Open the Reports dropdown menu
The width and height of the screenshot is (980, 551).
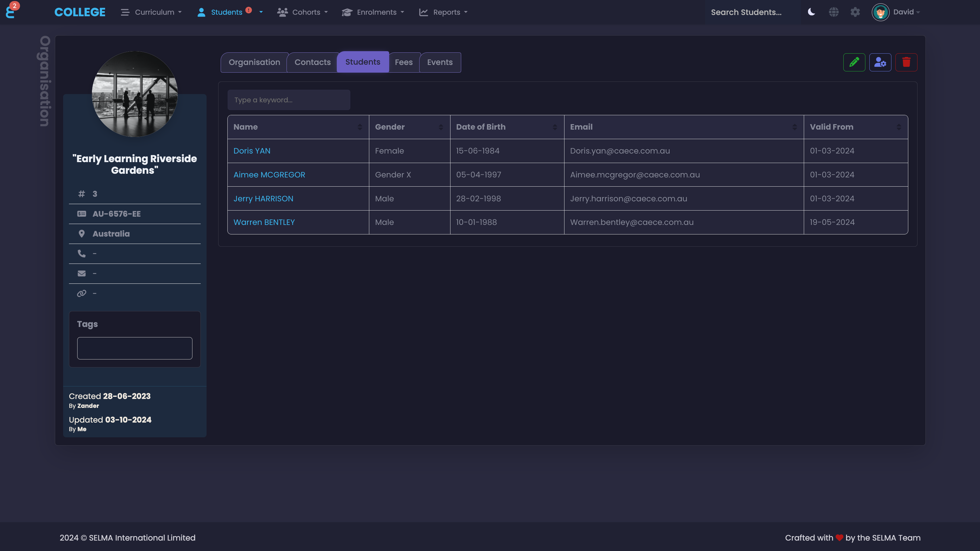(443, 12)
